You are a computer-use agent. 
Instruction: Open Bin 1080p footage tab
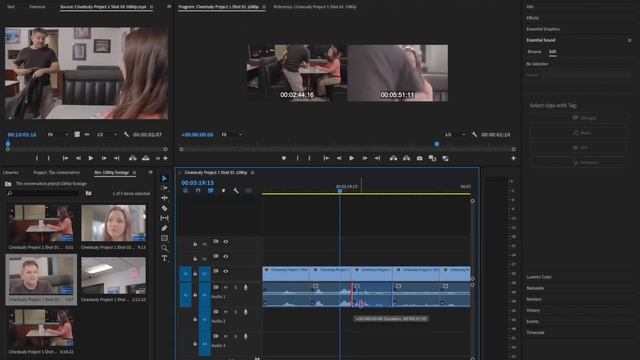pos(112,172)
